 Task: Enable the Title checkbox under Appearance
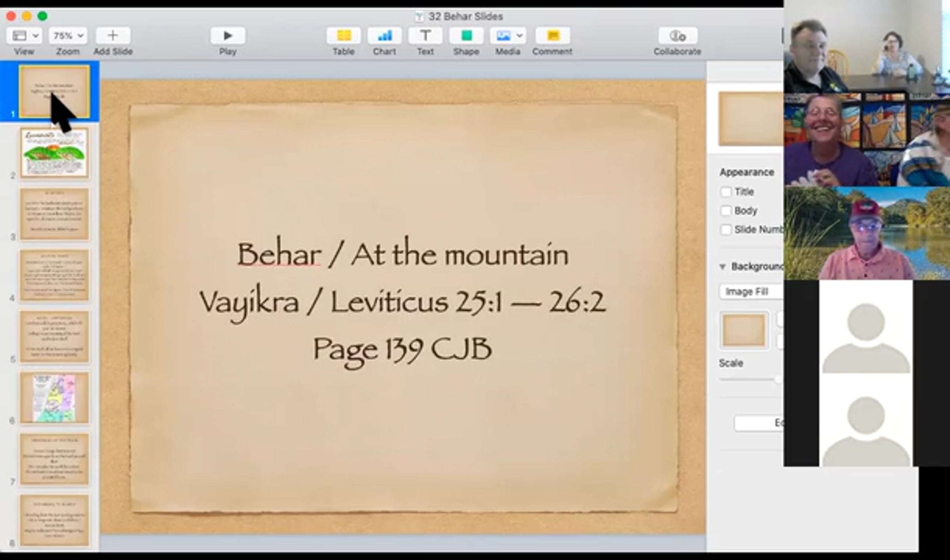click(x=726, y=192)
